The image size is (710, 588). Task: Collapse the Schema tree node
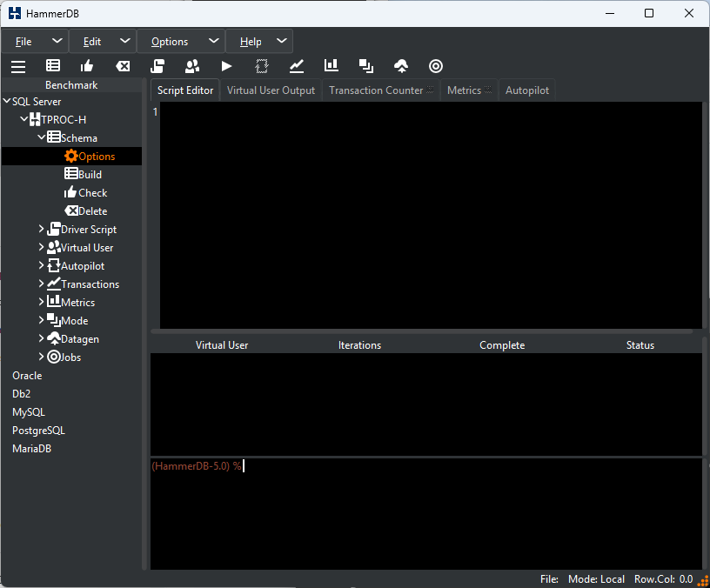[42, 137]
